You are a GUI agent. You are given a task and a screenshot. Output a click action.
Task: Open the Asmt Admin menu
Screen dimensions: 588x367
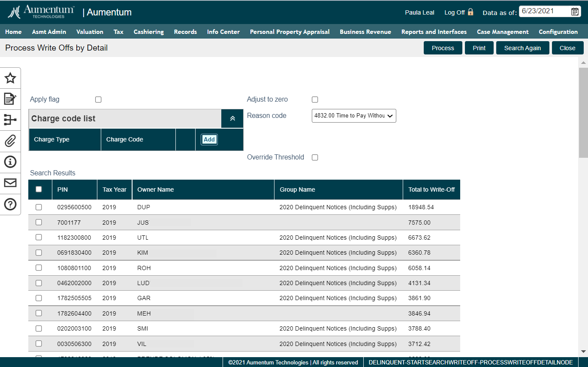point(49,32)
